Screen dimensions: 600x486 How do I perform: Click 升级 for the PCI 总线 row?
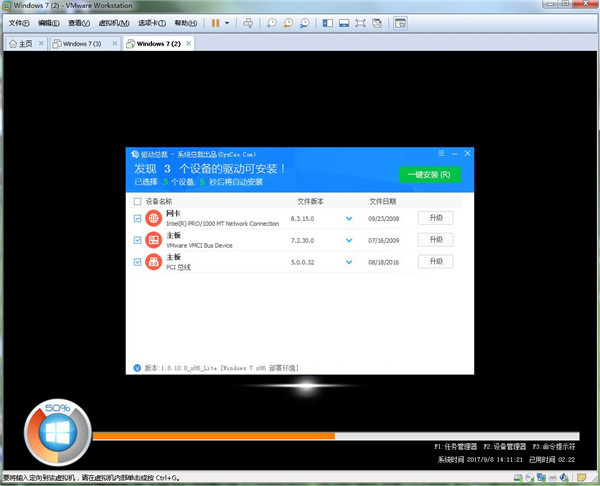(x=435, y=262)
